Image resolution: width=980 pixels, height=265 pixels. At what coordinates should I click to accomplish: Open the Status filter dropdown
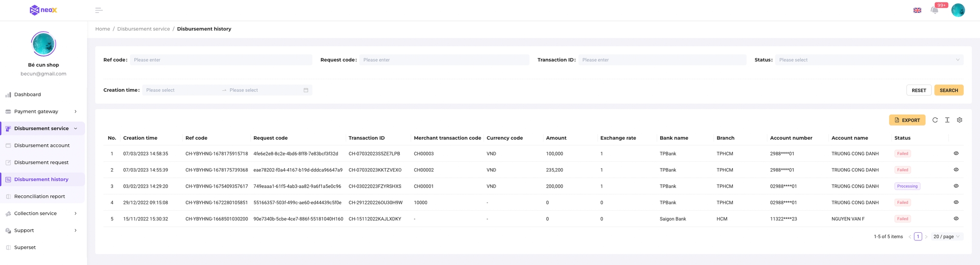tap(869, 60)
